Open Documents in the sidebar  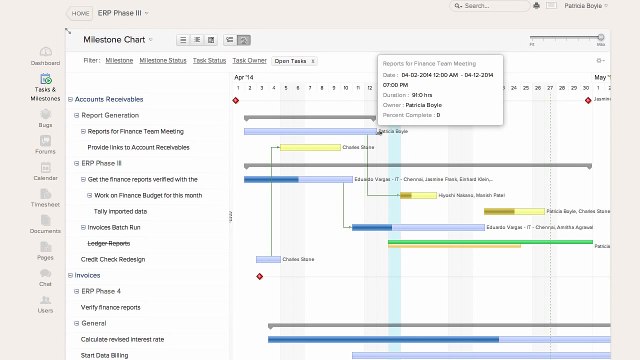point(45,220)
